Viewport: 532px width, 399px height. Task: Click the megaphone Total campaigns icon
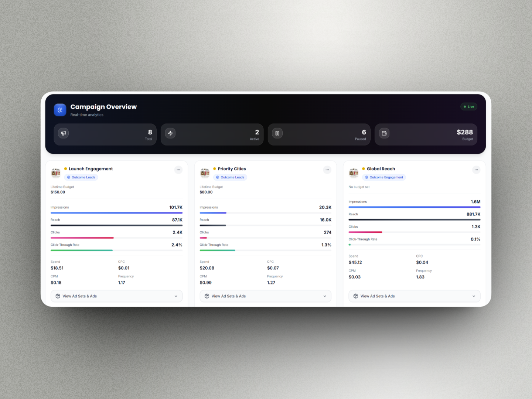click(63, 133)
